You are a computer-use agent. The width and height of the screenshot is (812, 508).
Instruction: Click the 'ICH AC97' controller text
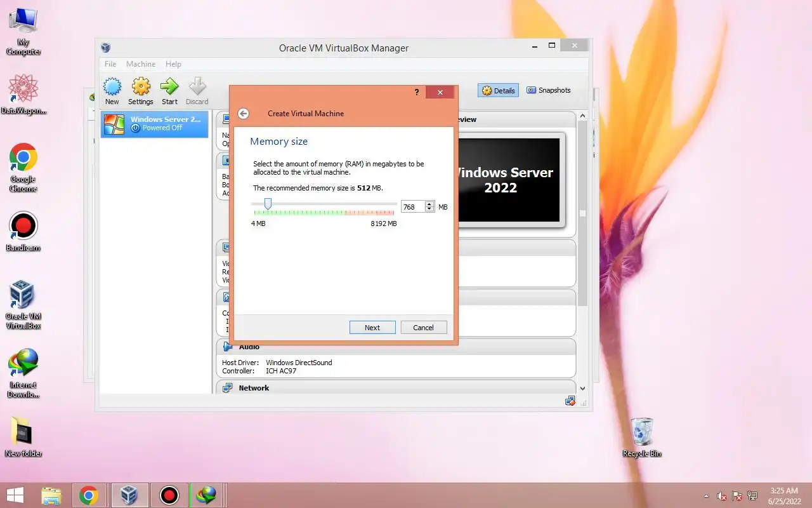(281, 371)
